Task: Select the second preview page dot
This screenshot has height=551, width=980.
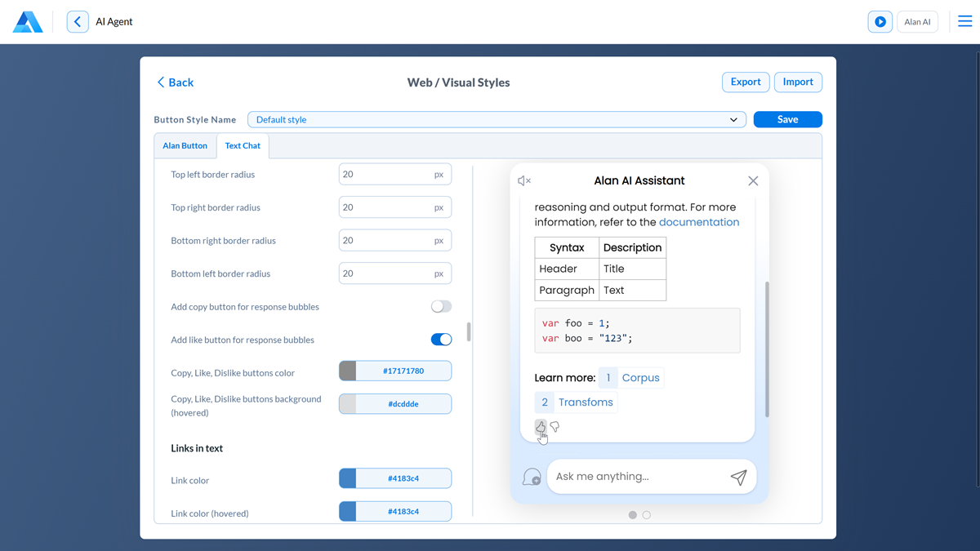Action: click(647, 515)
